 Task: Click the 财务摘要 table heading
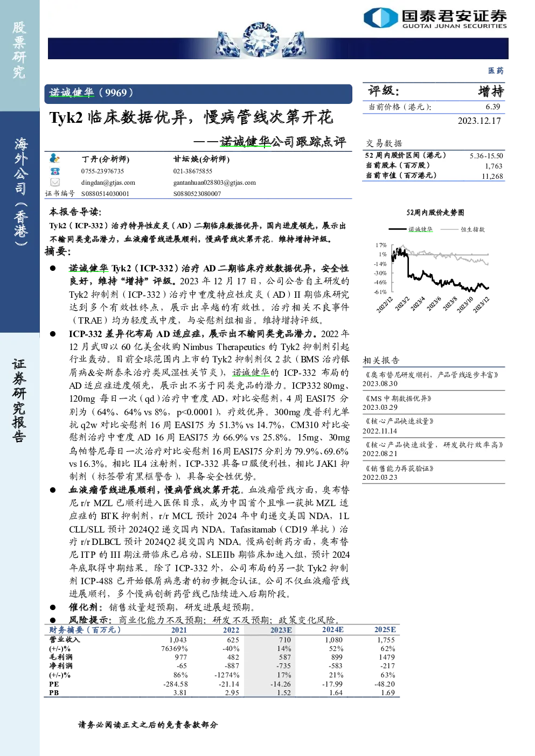pyautogui.click(x=85, y=629)
